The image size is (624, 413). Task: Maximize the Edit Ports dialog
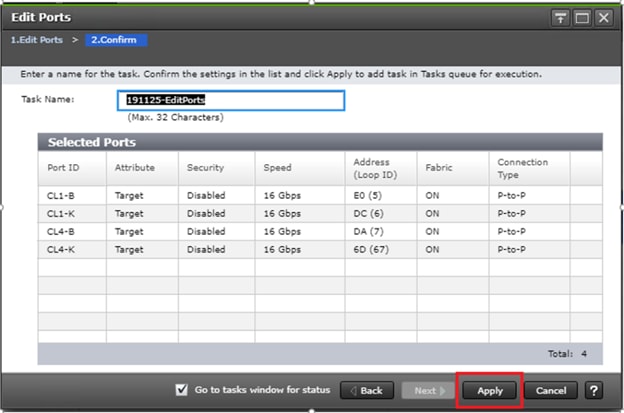coord(582,18)
